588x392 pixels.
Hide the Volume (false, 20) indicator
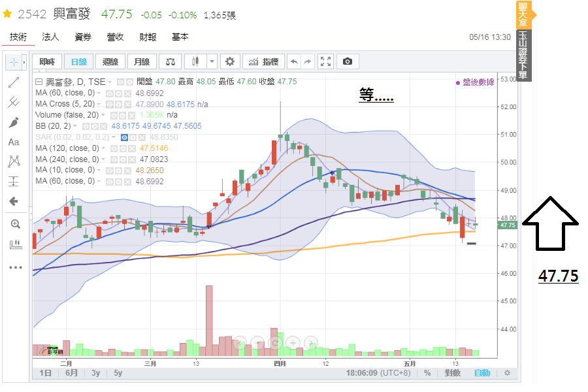(114, 115)
